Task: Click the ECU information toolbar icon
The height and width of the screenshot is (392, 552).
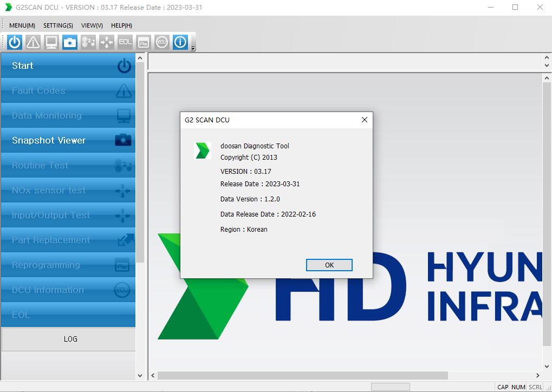Action: 161,42
